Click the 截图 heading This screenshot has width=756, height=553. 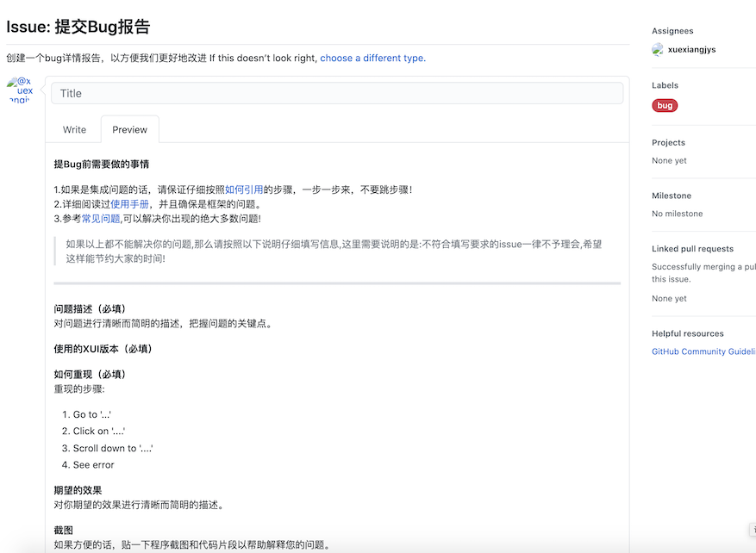click(63, 531)
